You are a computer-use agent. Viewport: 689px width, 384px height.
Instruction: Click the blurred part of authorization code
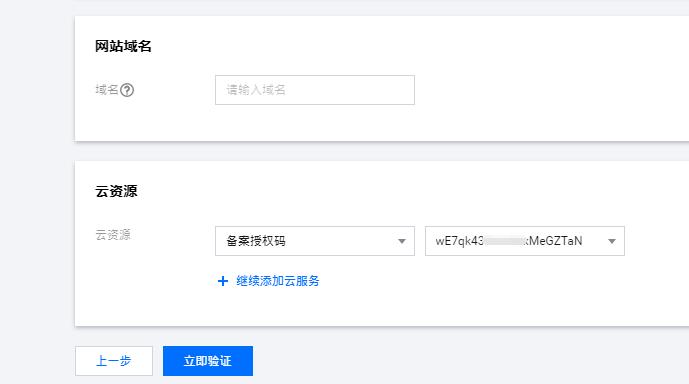504,241
